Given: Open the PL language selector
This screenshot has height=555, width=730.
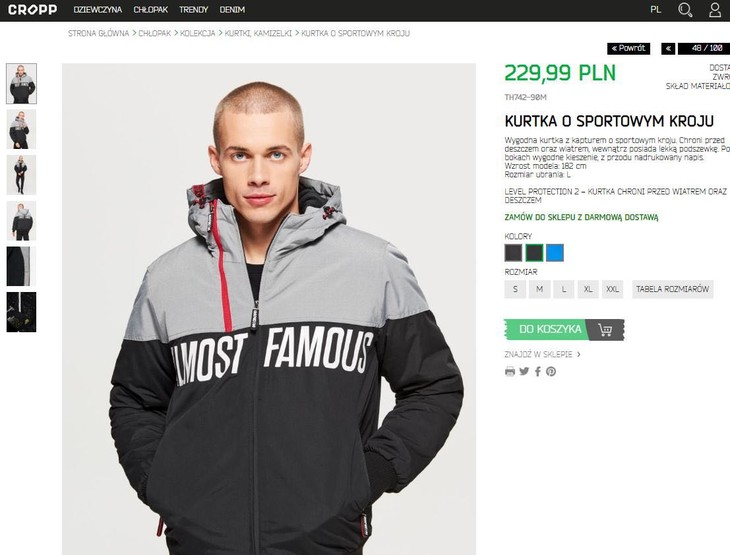Looking at the screenshot, I should (x=656, y=10).
